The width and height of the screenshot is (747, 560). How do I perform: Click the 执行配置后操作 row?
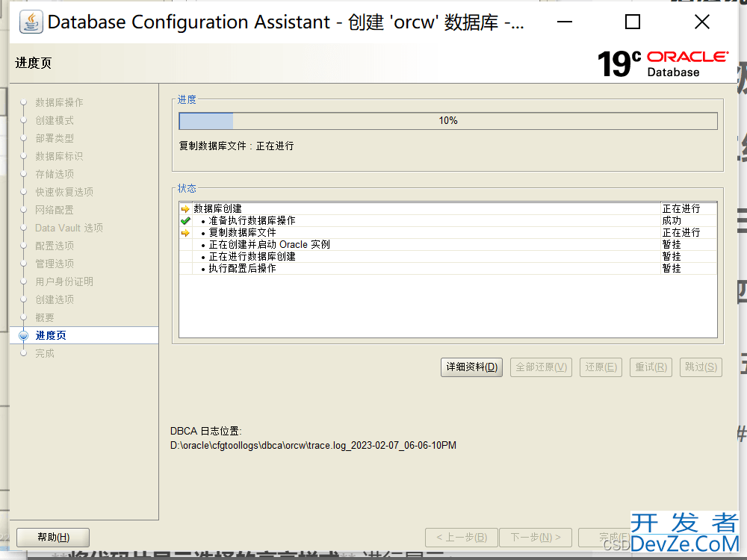[x=447, y=269]
